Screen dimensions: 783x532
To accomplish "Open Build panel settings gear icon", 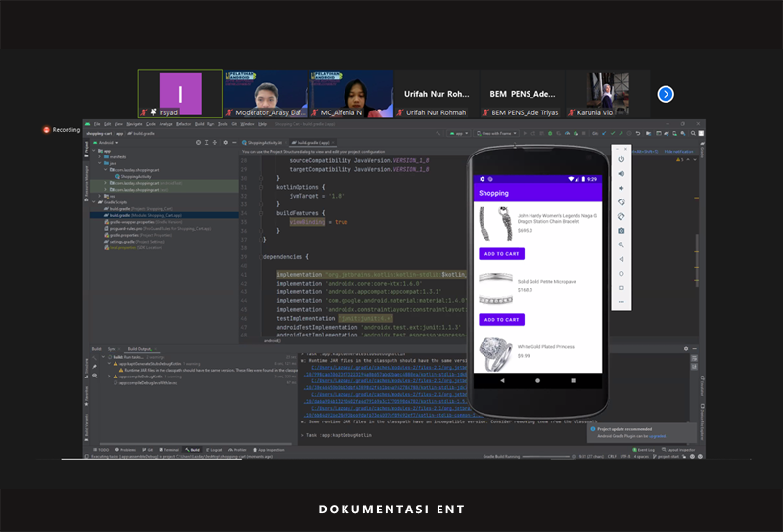I will [686, 349].
